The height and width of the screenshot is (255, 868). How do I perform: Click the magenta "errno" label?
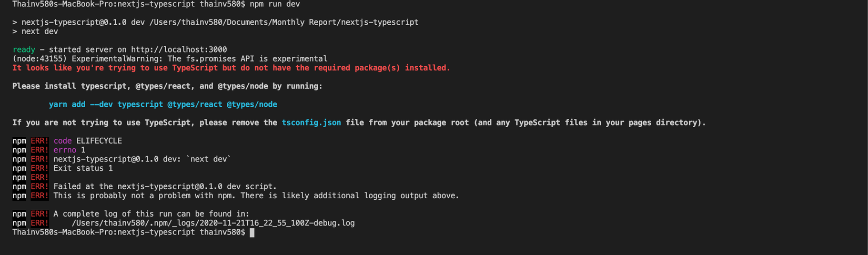point(65,150)
